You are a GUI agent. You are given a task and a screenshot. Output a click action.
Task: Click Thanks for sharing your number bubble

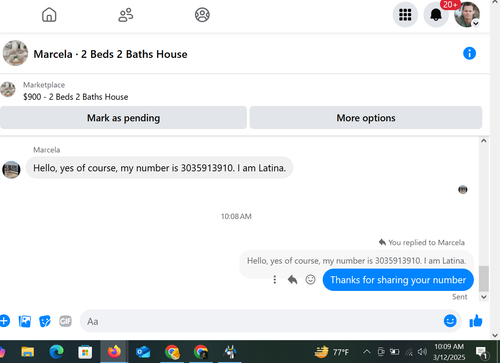(x=398, y=280)
